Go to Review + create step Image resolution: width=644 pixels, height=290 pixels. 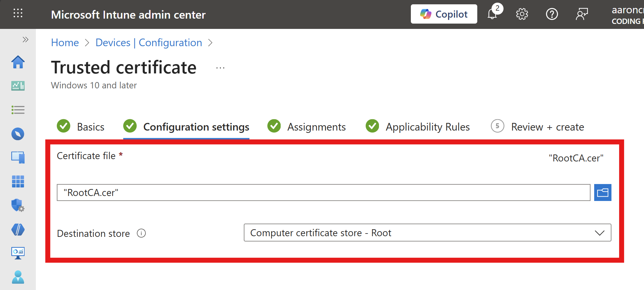[538, 127]
